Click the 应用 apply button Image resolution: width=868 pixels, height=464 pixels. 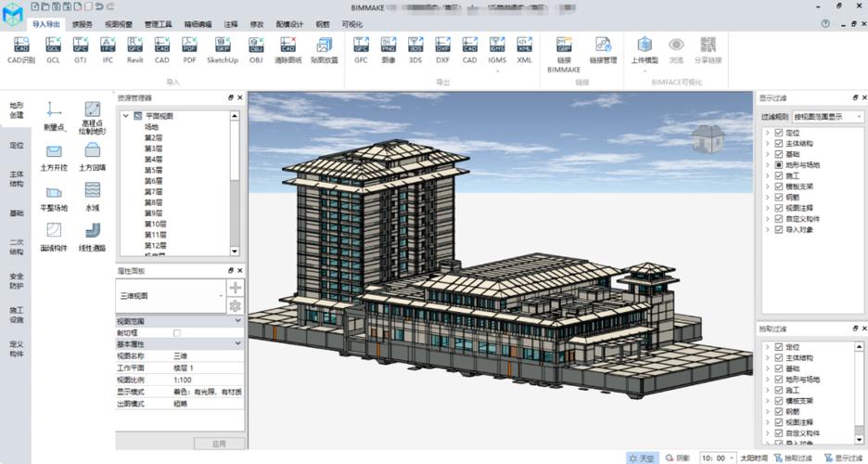219,444
